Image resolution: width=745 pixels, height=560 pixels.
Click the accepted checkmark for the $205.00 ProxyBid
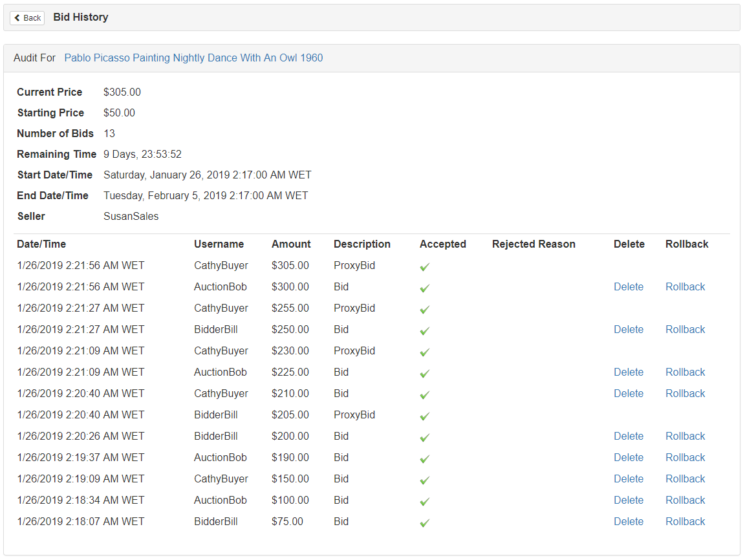[x=424, y=416]
